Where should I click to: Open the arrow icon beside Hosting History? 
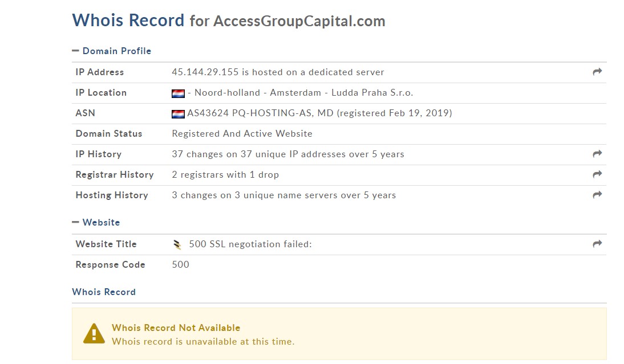pyautogui.click(x=597, y=195)
